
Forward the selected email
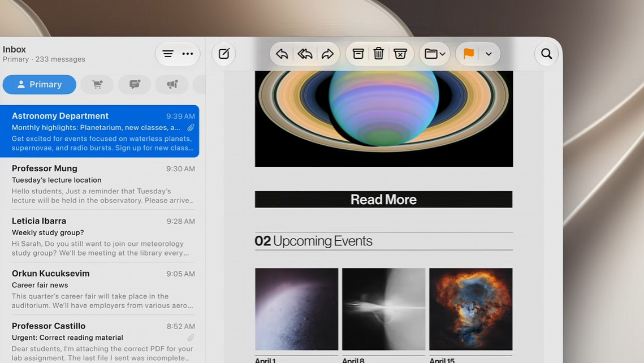[x=327, y=54]
